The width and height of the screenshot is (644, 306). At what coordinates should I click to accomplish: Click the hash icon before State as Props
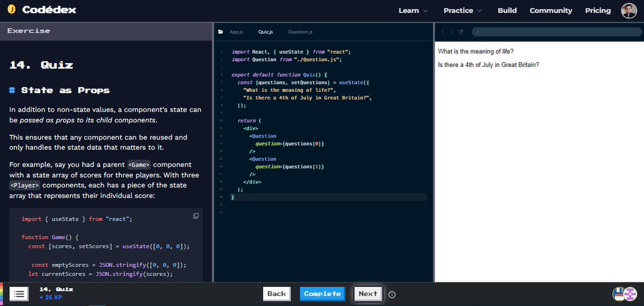pos(12,90)
